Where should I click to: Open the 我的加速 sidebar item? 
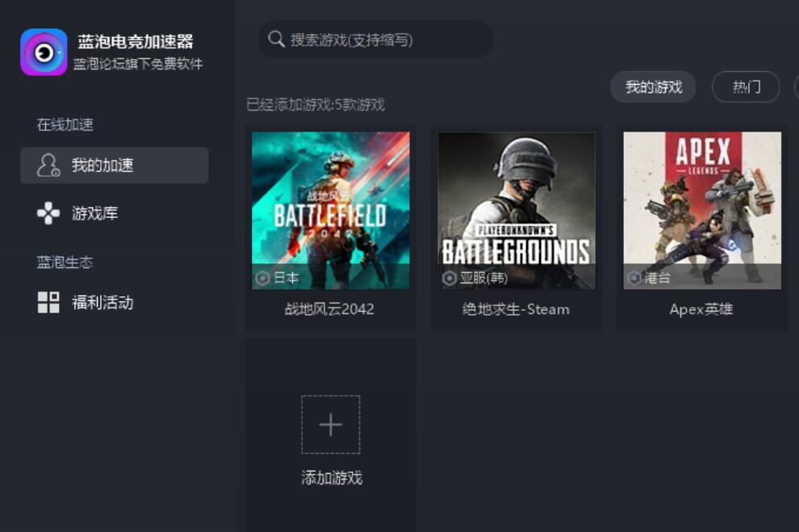tap(114, 165)
